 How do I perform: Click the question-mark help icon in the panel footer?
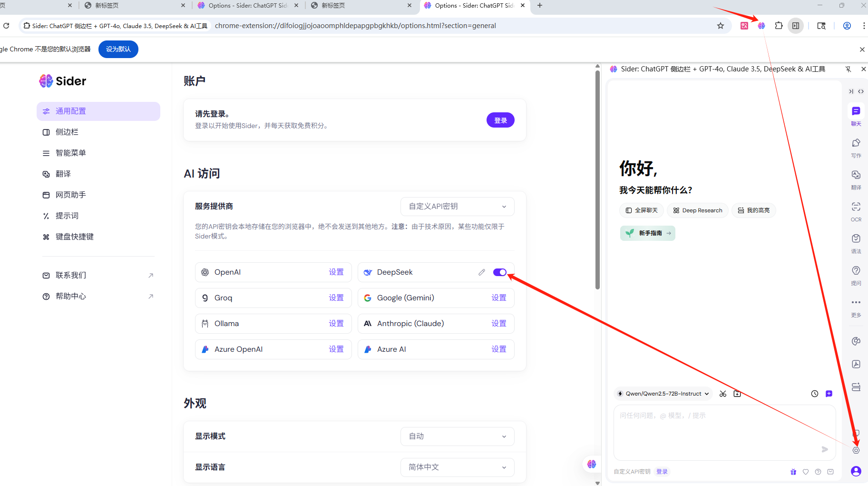pyautogui.click(x=818, y=472)
